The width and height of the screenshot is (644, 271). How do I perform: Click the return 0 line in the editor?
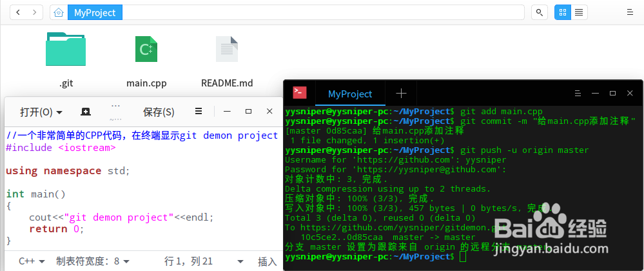click(x=57, y=228)
